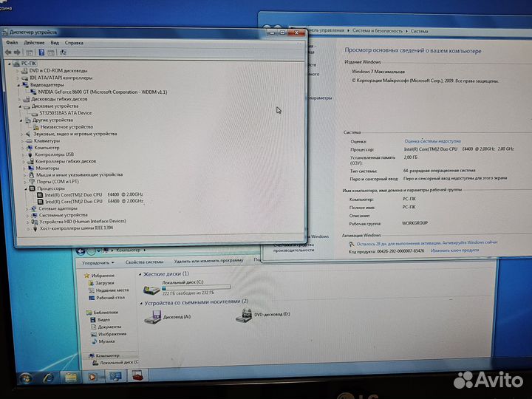
Task: Select the DVD-дисковод (D:) drive
Action: (x=263, y=316)
